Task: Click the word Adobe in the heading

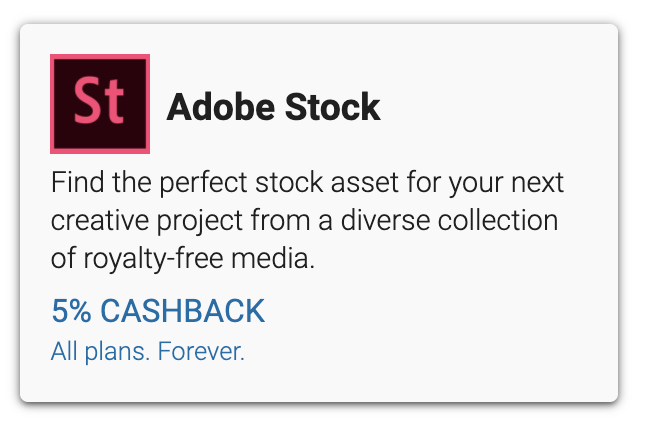Action: pos(221,107)
